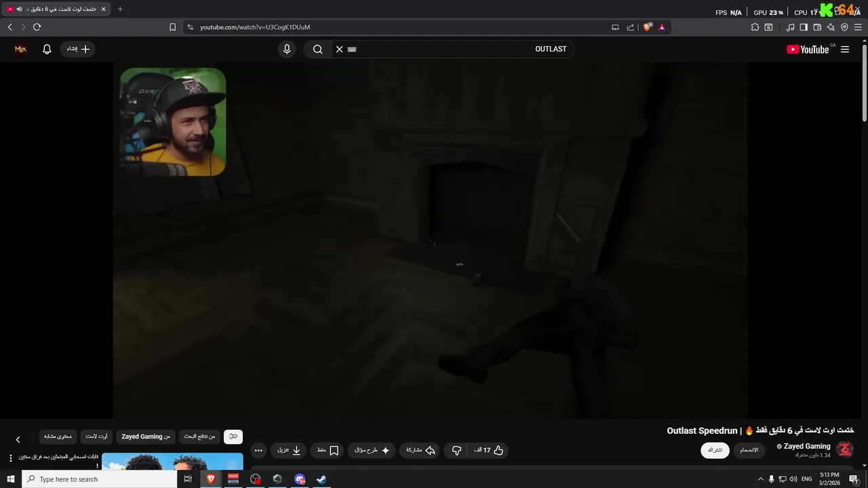Image resolution: width=868 pixels, height=488 pixels.
Task: Open the browser extensions puzzle icon
Action: coord(755,27)
